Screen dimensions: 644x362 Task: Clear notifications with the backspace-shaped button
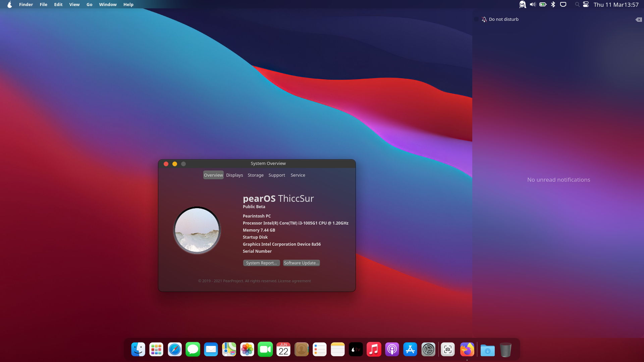[639, 19]
